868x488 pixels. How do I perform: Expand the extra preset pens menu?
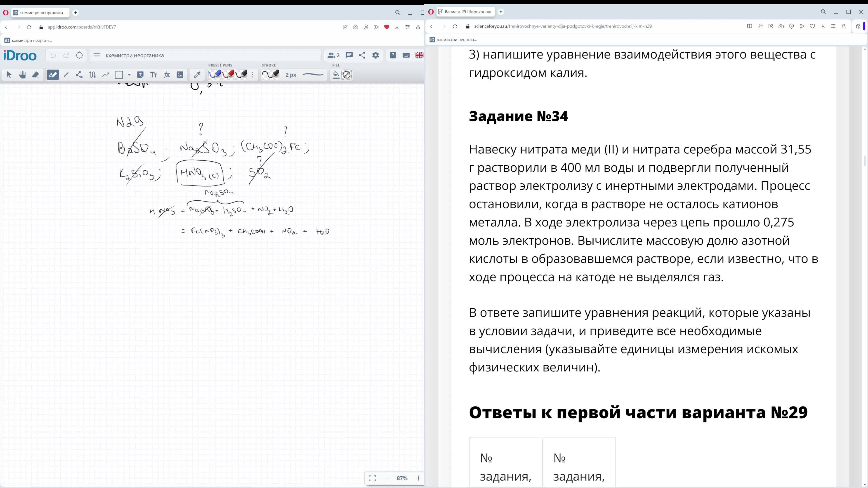[x=252, y=75]
